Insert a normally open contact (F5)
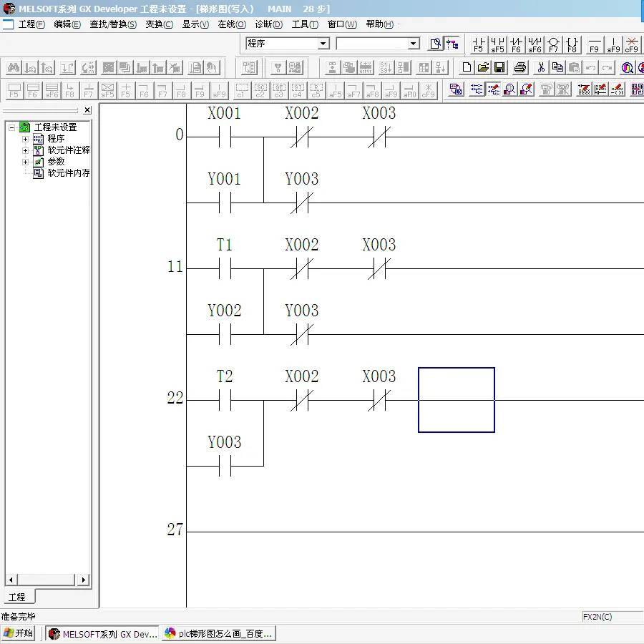 click(479, 44)
